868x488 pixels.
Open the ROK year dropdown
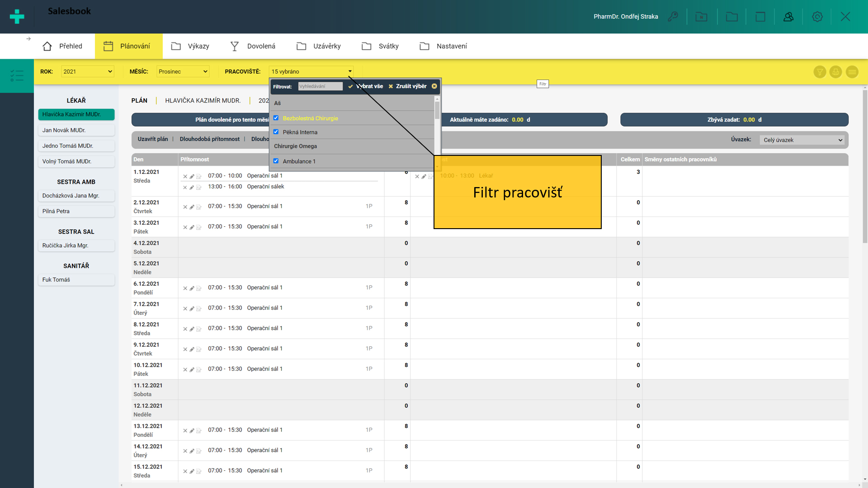click(x=87, y=71)
